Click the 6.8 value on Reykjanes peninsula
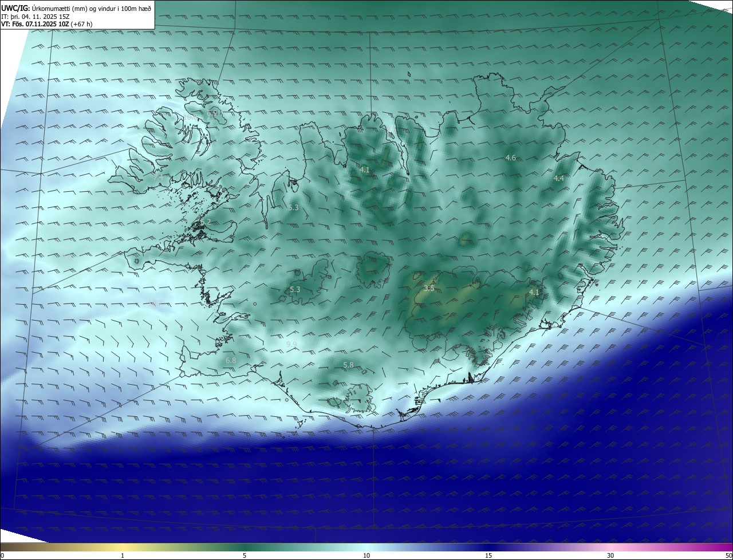Image resolution: width=733 pixels, height=560 pixels. click(231, 360)
